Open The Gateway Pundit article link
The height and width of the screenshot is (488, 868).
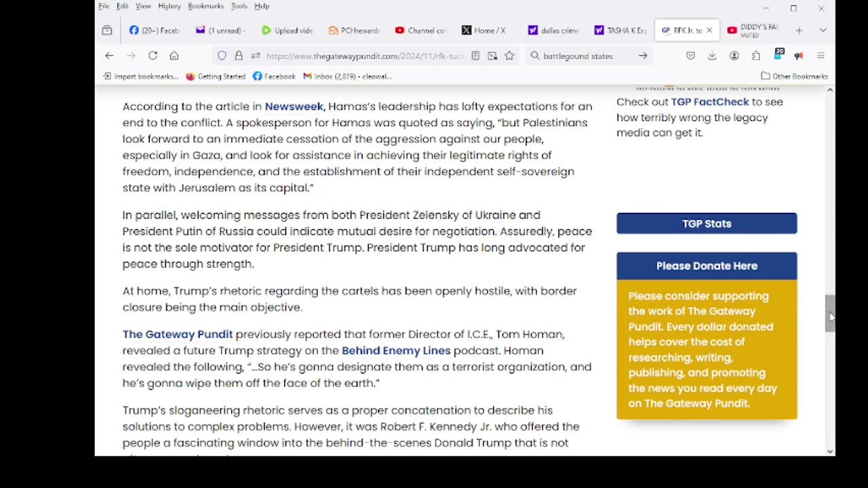[178, 334]
